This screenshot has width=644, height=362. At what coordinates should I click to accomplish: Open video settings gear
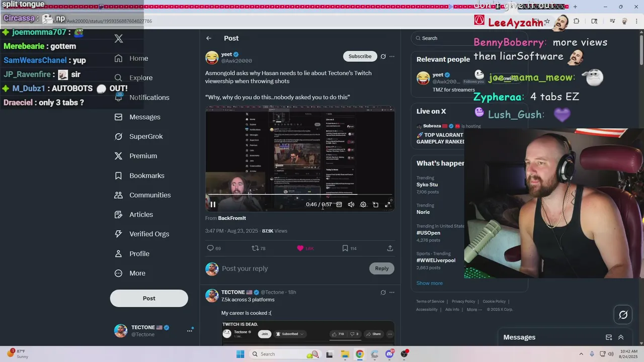click(x=363, y=205)
